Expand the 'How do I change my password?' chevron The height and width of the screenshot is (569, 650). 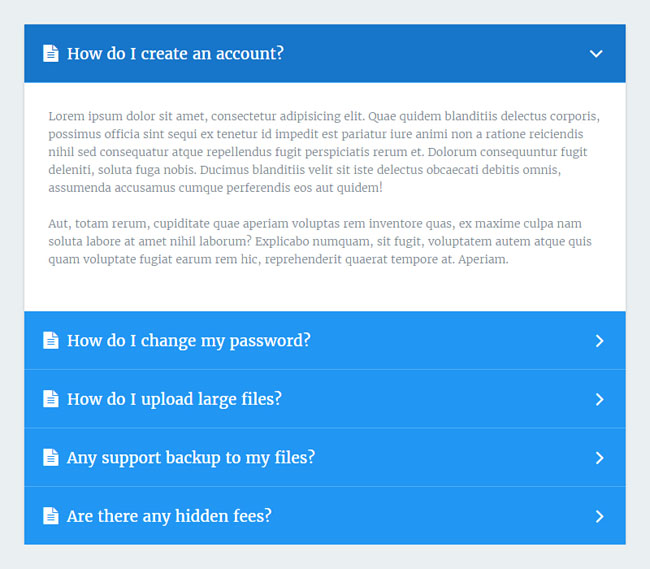coord(599,341)
